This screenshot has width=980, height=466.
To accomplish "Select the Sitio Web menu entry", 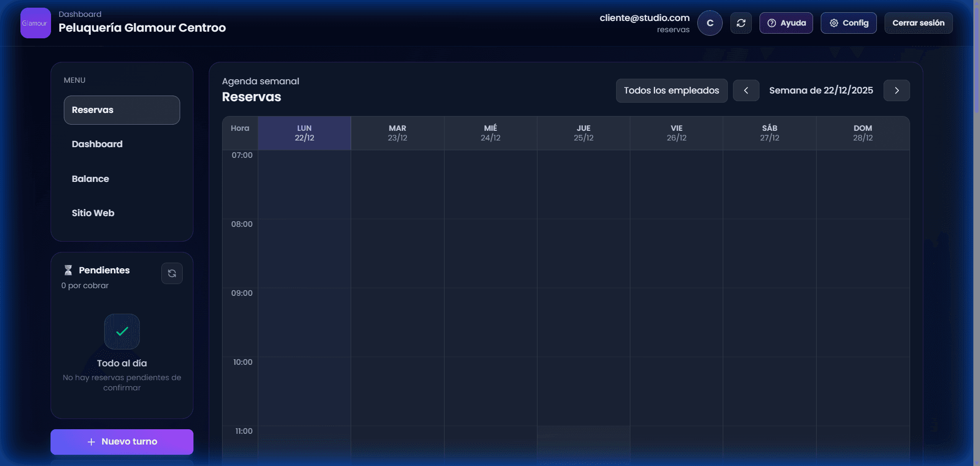I will click(92, 213).
